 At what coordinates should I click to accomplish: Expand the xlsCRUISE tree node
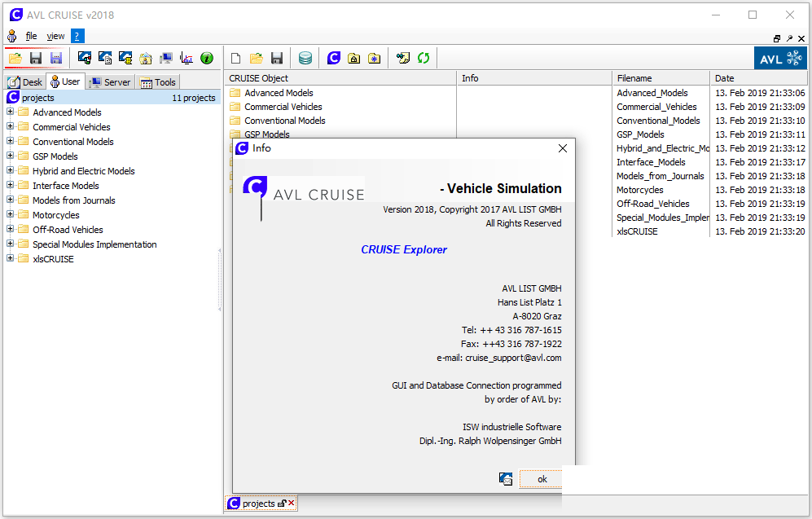[x=10, y=258]
